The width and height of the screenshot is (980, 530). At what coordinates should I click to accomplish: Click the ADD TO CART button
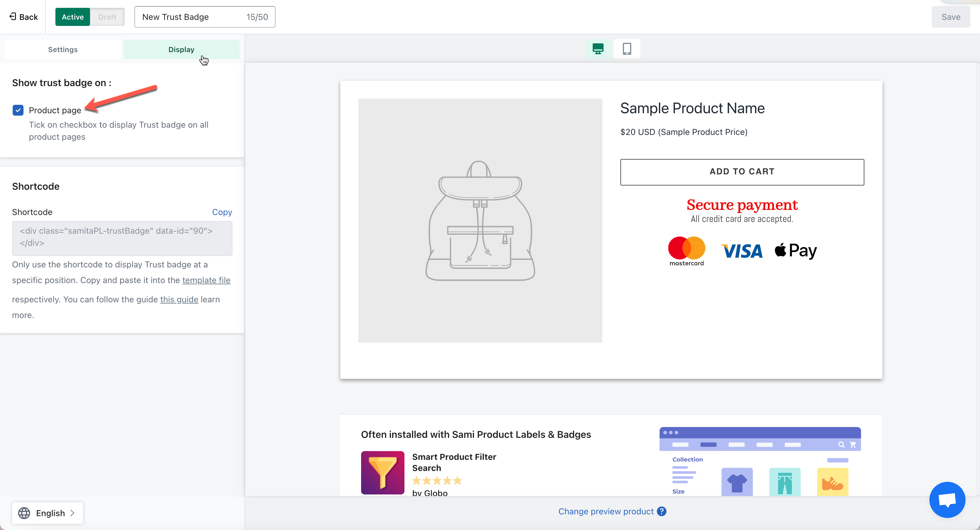(742, 172)
